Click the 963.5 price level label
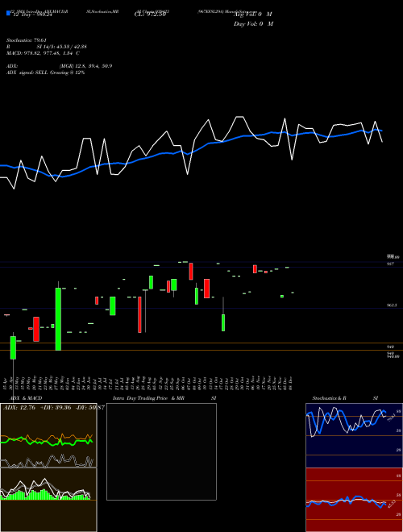The height and width of the screenshot is (532, 403). 391,305
